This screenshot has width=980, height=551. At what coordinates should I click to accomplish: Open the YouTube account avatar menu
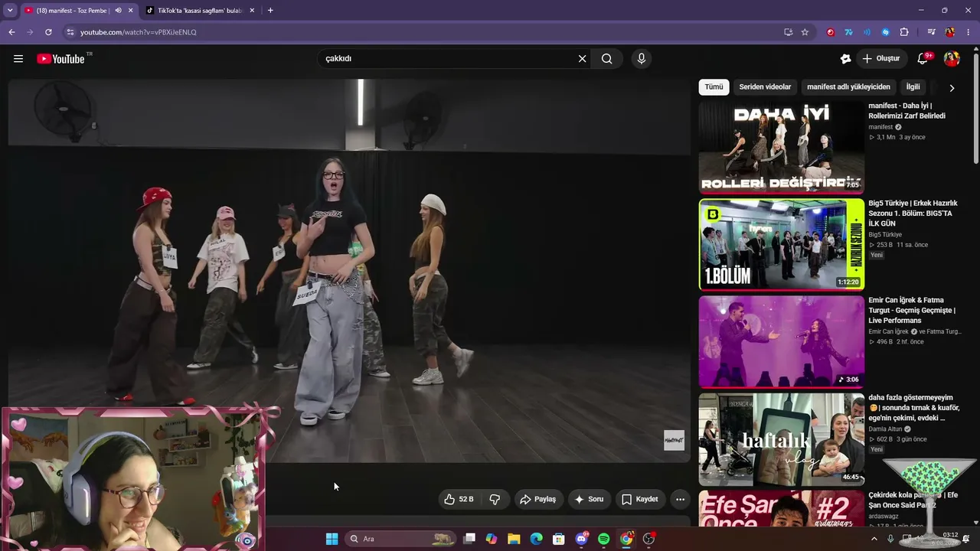[x=952, y=59]
